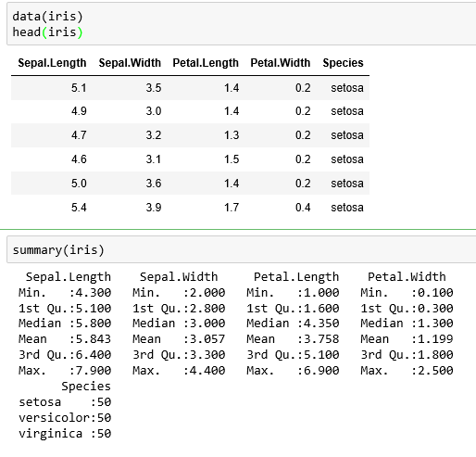Click summary 3rd Qu.:3.300 line
The image size is (476, 457).
point(179,355)
